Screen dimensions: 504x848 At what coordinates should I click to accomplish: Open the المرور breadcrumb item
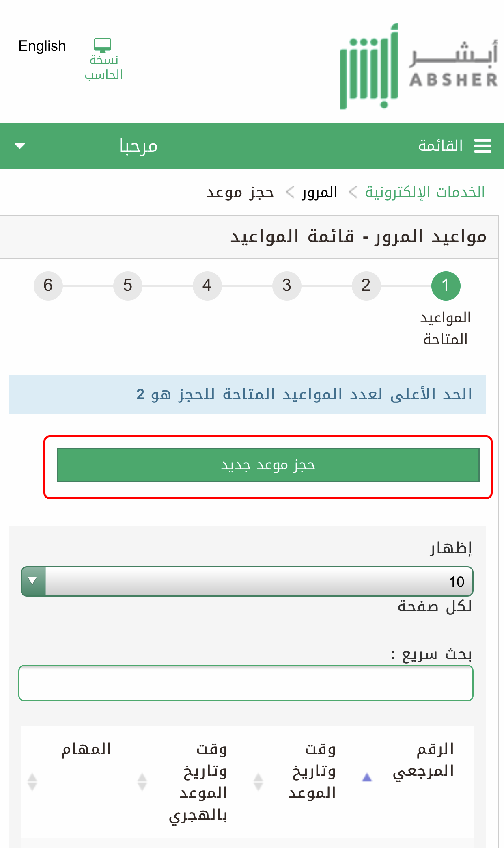tap(319, 192)
